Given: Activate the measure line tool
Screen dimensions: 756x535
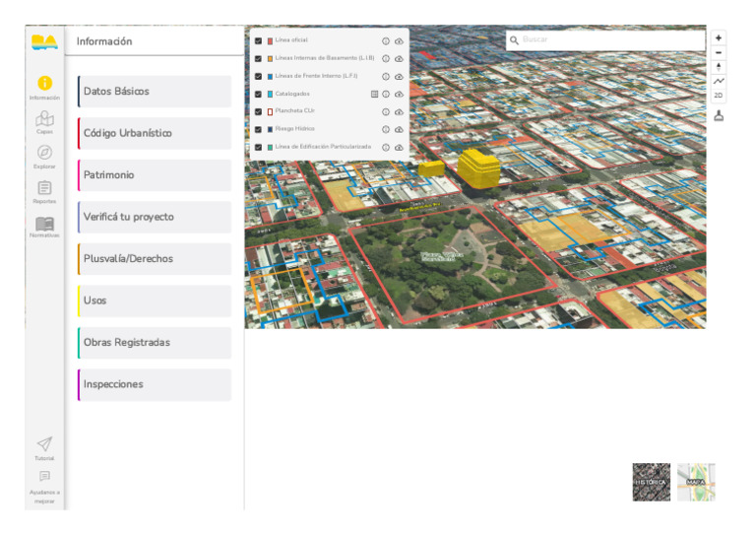Looking at the screenshot, I should tap(719, 81).
